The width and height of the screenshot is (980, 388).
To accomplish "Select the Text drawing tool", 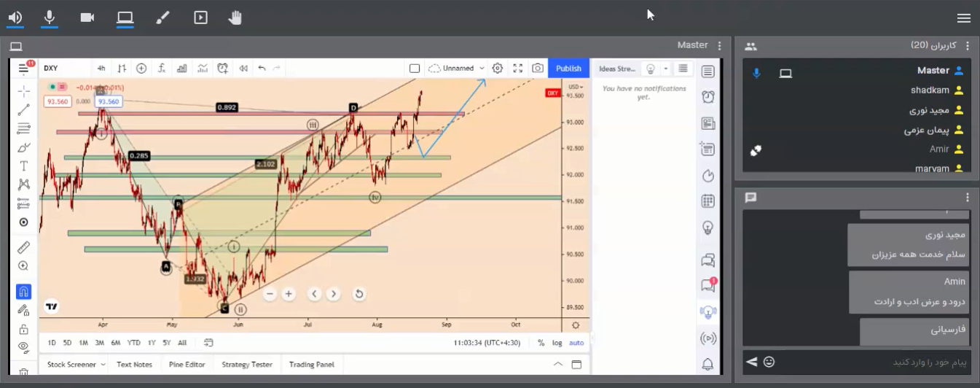I will (x=23, y=166).
